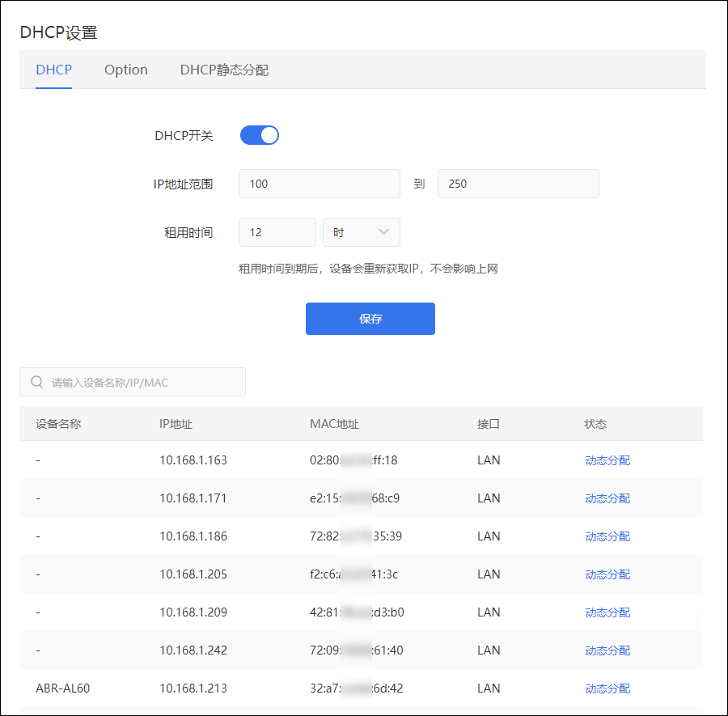Screen dimensions: 728x716
Task: Toggle the DHCP switch off
Action: [259, 135]
